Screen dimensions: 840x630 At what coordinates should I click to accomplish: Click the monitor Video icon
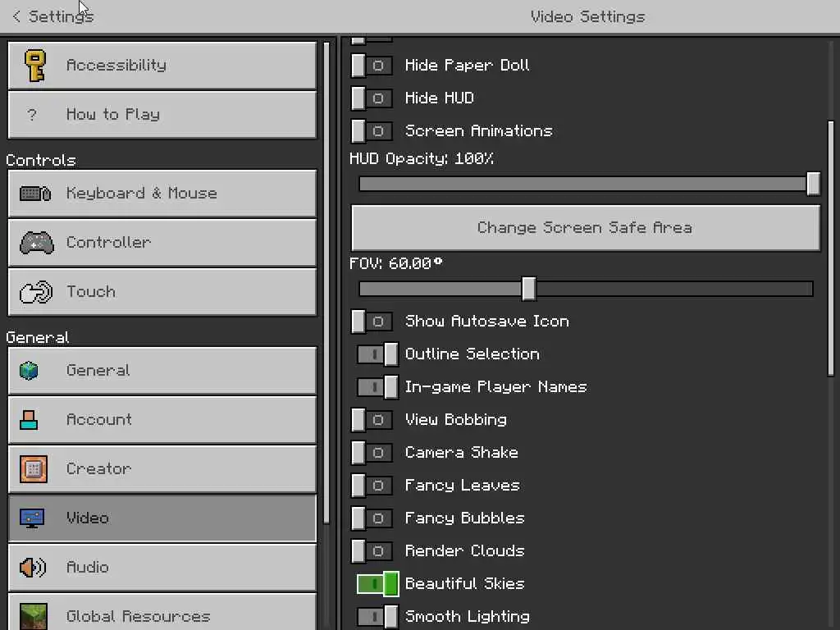32,518
